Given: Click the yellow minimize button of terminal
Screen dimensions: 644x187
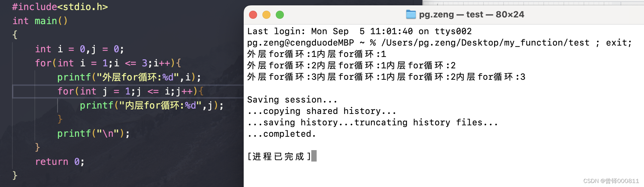Looking at the screenshot, I should pyautogui.click(x=266, y=15).
